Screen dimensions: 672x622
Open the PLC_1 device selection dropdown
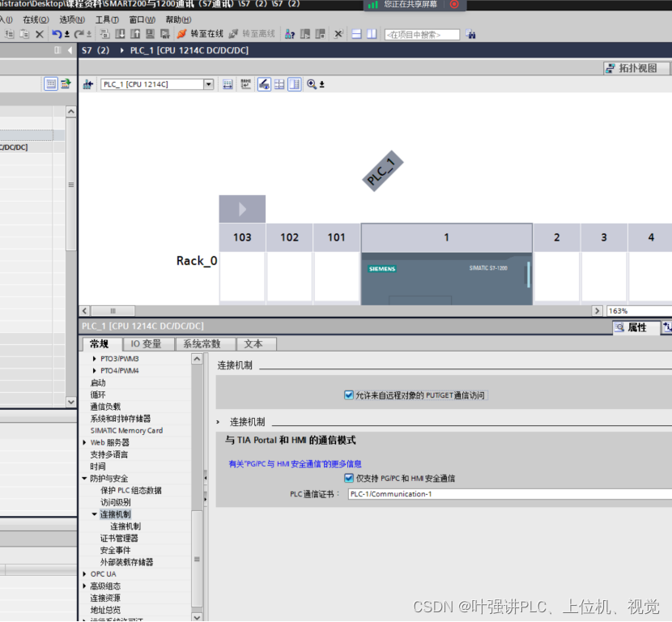pyautogui.click(x=208, y=84)
